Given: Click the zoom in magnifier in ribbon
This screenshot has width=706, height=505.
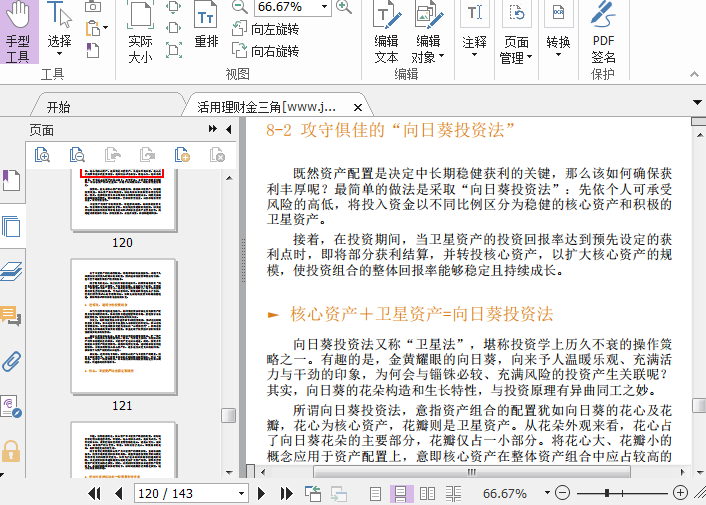Looking at the screenshot, I should pyautogui.click(x=344, y=6).
